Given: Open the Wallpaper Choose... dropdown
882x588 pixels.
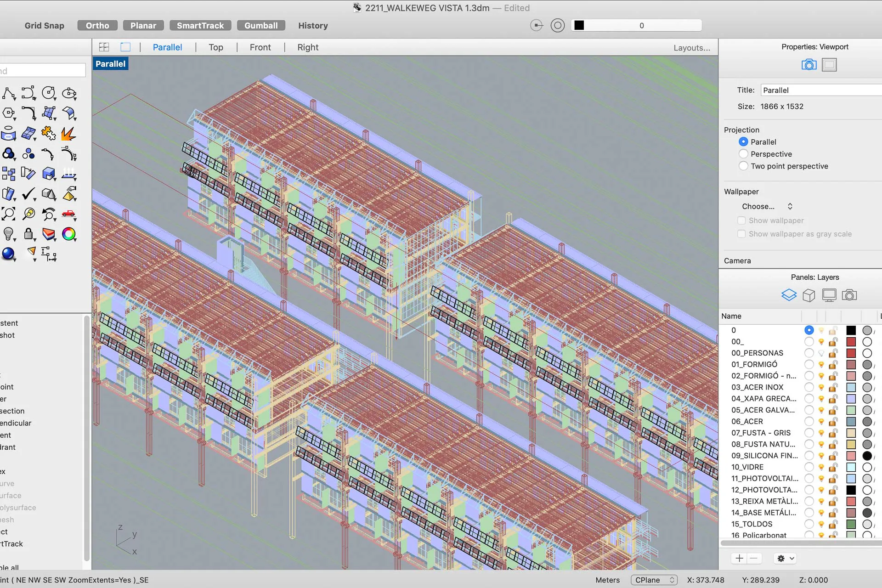Looking at the screenshot, I should [x=767, y=206].
